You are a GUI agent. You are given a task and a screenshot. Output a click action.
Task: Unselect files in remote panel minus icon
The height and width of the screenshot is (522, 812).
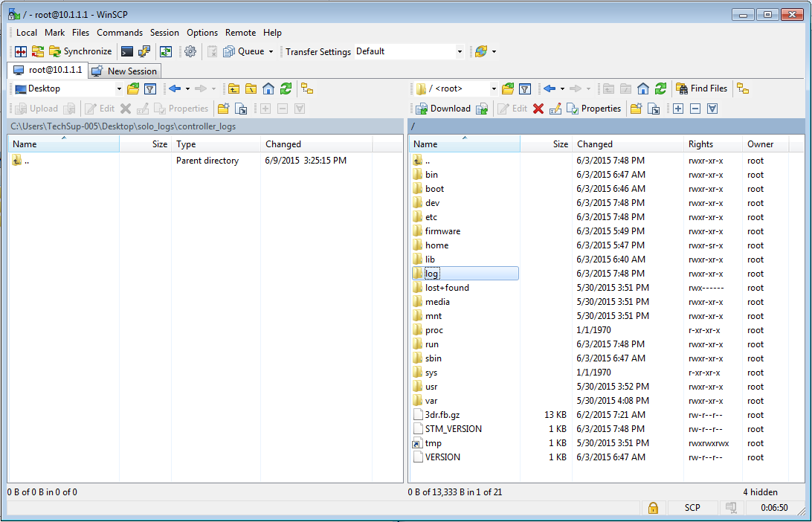(695, 109)
